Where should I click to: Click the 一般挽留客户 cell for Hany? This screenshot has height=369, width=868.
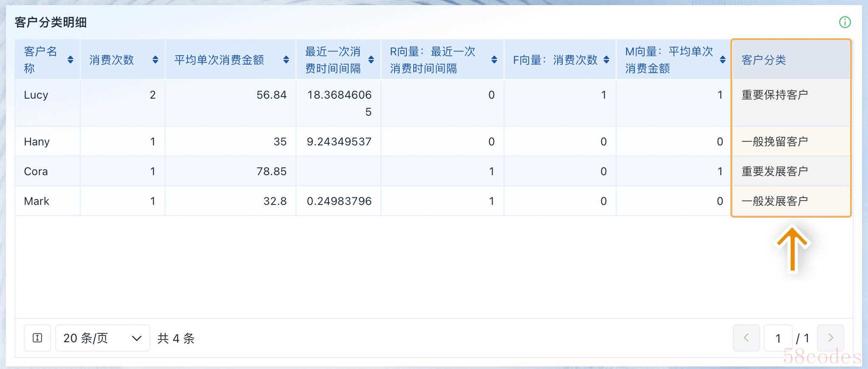point(775,142)
